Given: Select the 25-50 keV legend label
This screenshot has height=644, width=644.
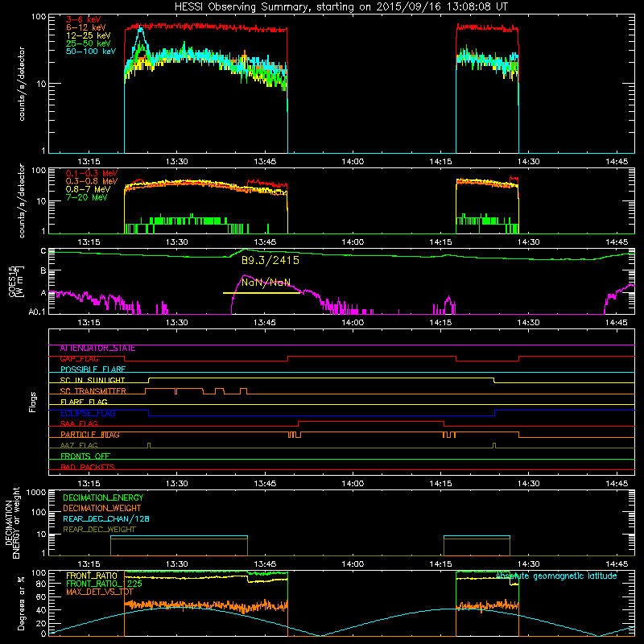Looking at the screenshot, I should pos(89,43).
